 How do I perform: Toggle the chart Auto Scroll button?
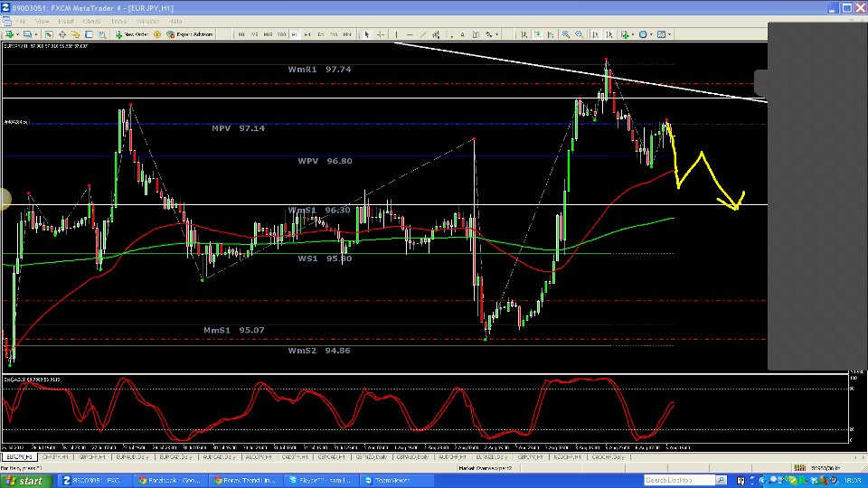pos(592,34)
